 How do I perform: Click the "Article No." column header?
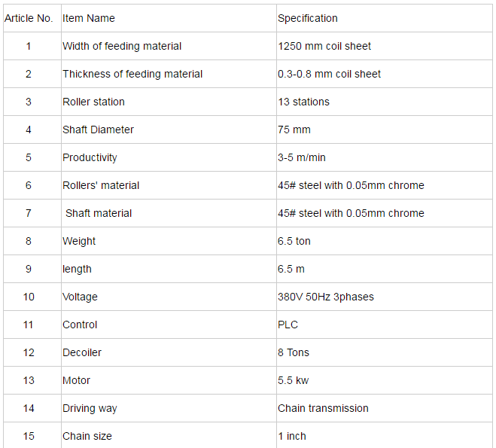(x=29, y=18)
